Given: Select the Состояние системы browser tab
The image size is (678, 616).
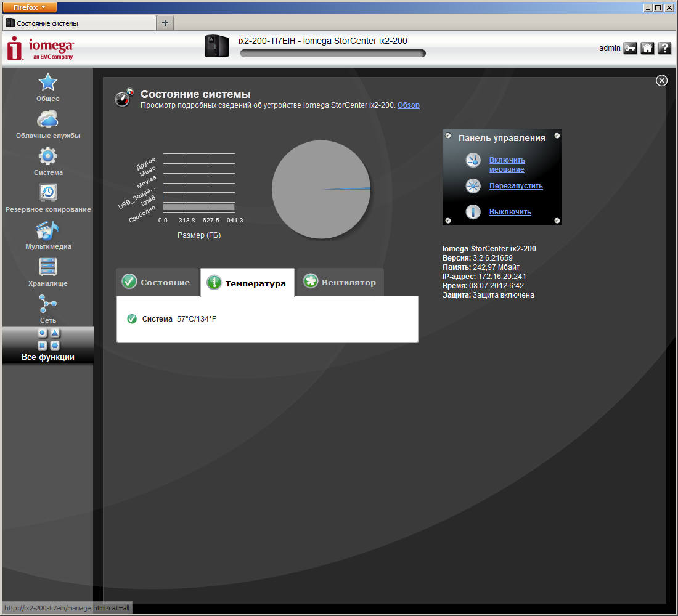Looking at the screenshot, I should (x=79, y=23).
